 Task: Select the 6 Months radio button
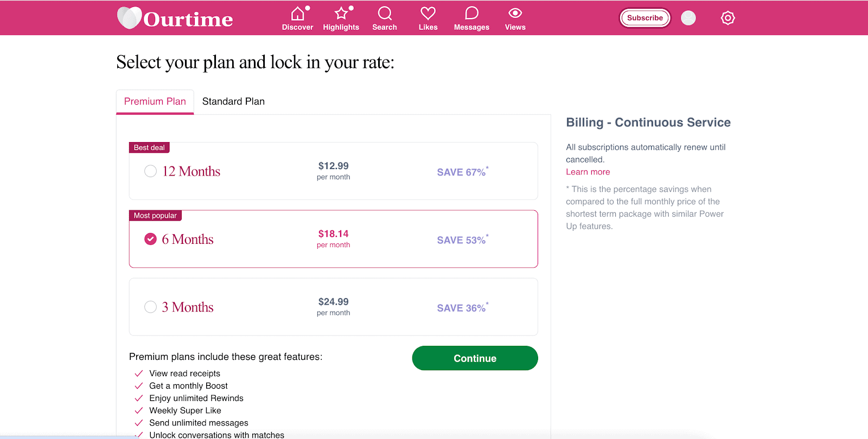(150, 239)
